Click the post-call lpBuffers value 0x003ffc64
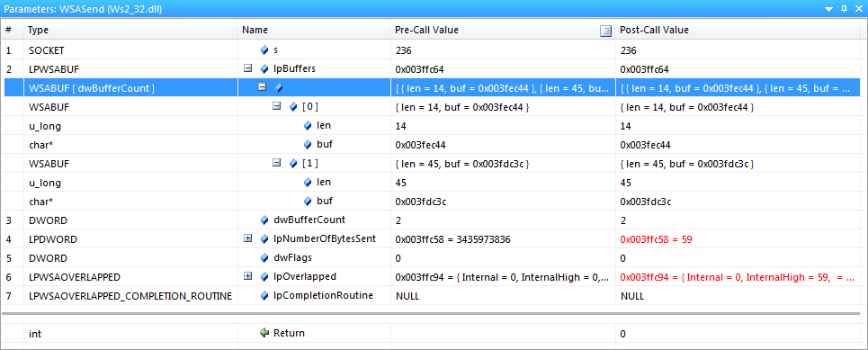 point(644,70)
